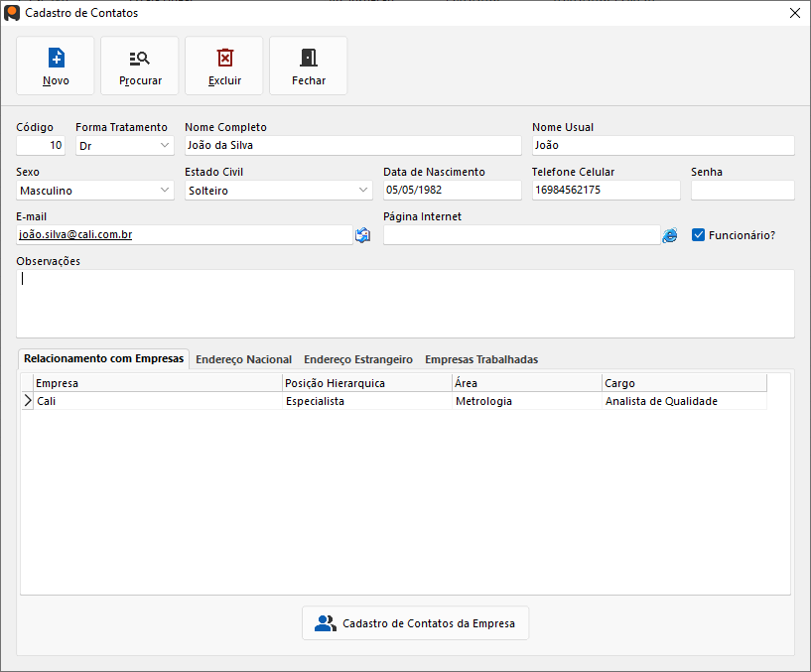Open the Procurar search tool
Image resolution: width=811 pixels, height=672 pixels.
[x=140, y=58]
